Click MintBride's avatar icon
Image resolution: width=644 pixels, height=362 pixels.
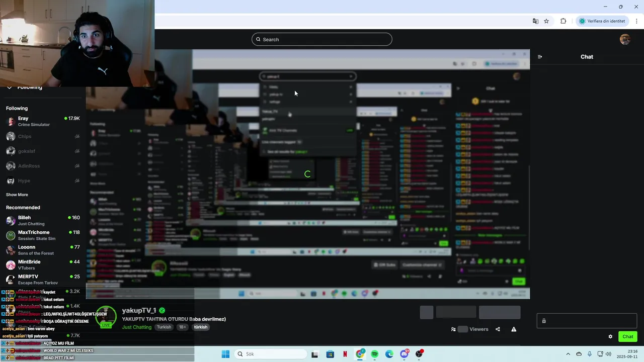pyautogui.click(x=11, y=265)
